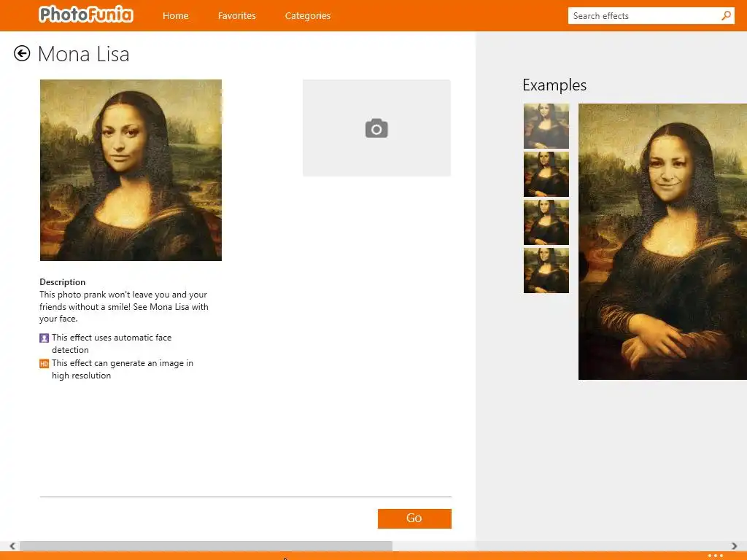Click the scrollbar right arrow
Screen dimensions: 747x560
point(734,545)
